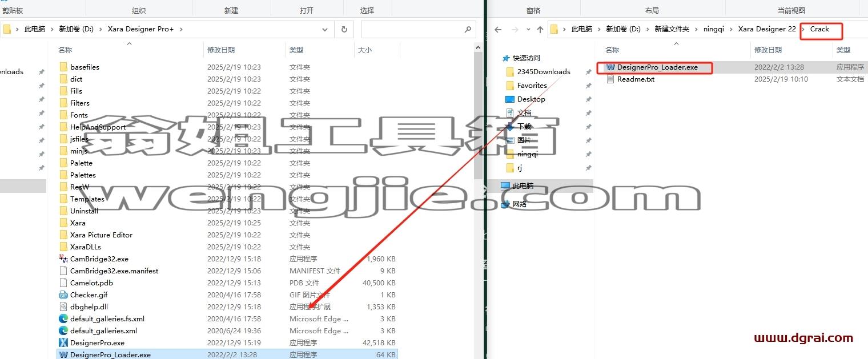Click 新加卷 (D:) breadcrumb in left window
The image size is (868, 359).
click(77, 29)
